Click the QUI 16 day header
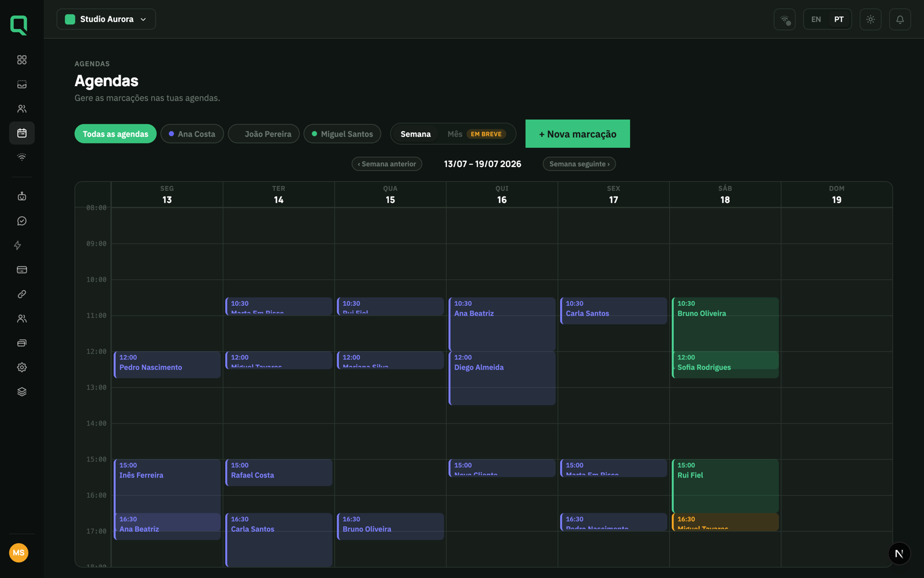 [x=502, y=195]
